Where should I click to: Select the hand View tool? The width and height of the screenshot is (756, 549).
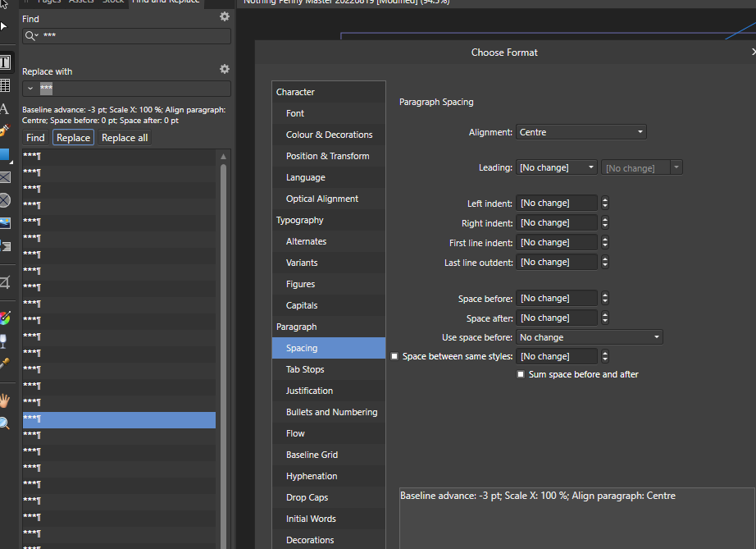pos(5,401)
